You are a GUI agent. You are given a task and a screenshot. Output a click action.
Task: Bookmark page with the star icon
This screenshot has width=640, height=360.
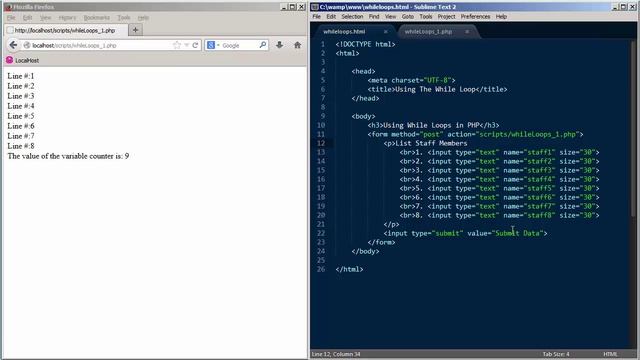(177, 45)
